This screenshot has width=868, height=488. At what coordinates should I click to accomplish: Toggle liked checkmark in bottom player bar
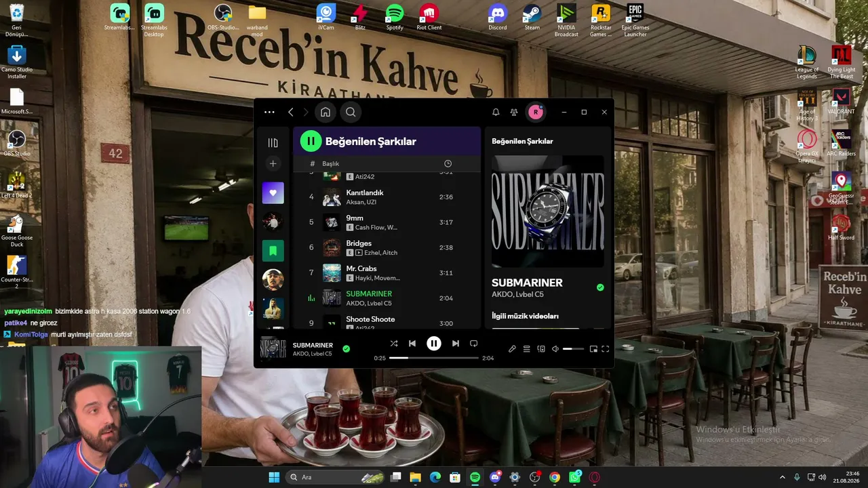coord(346,348)
